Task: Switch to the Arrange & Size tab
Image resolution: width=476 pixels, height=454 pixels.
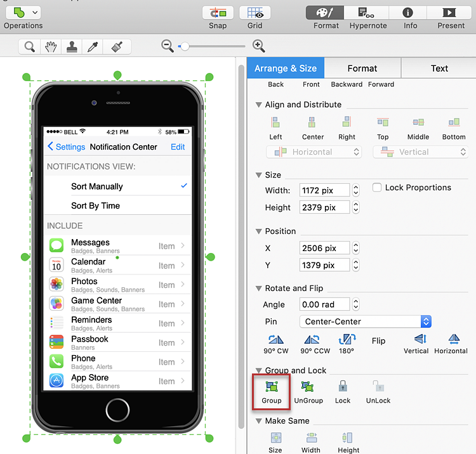Action: point(286,68)
